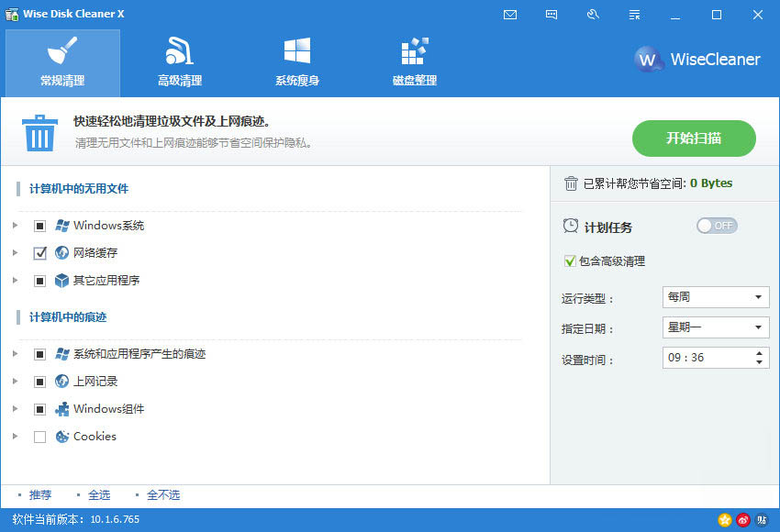Click the green 开始扫描 scan button
Image resolution: width=780 pixels, height=532 pixels.
[694, 139]
